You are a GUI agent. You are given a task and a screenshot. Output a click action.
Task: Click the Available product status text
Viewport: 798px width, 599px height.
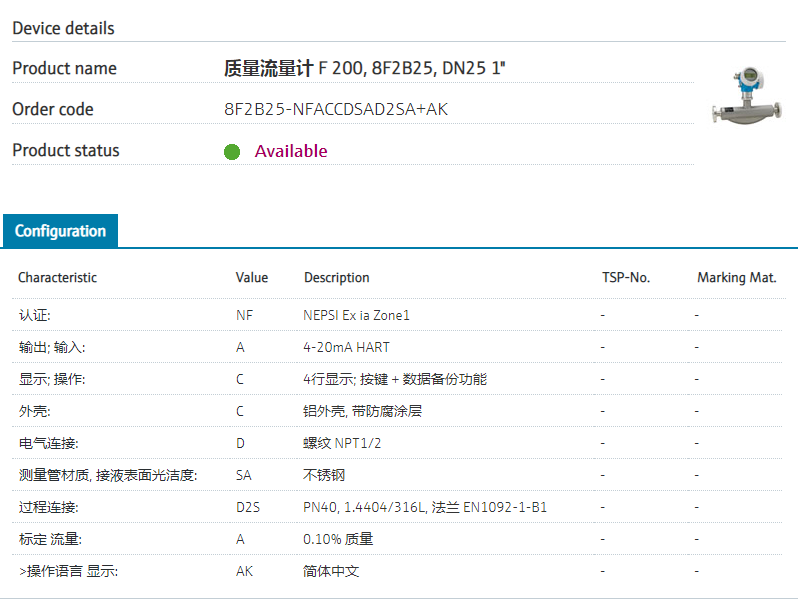point(291,151)
